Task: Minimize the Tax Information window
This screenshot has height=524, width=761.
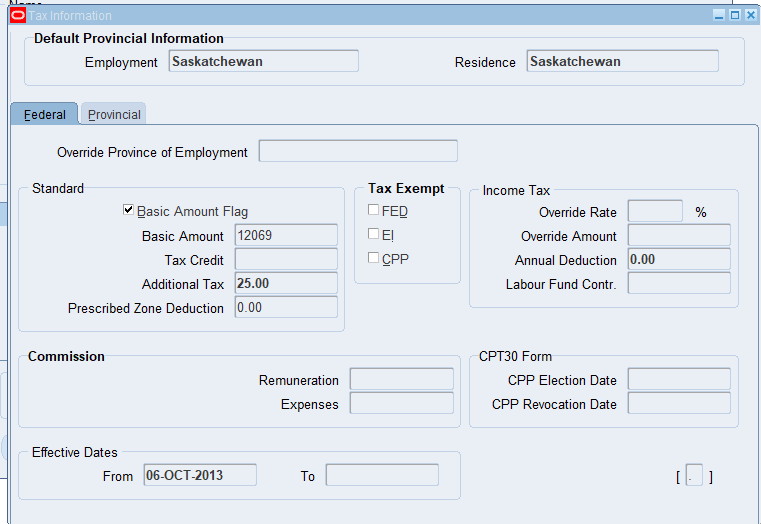Action: [719, 16]
